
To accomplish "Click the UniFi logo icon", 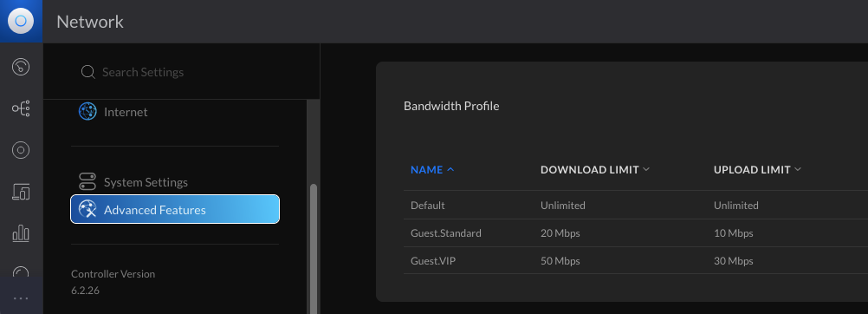I will pos(21,21).
